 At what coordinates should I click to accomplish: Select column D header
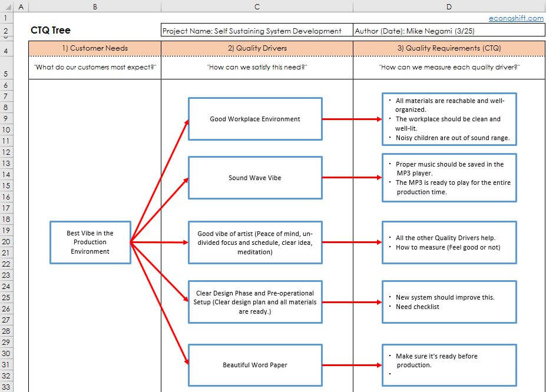point(449,6)
